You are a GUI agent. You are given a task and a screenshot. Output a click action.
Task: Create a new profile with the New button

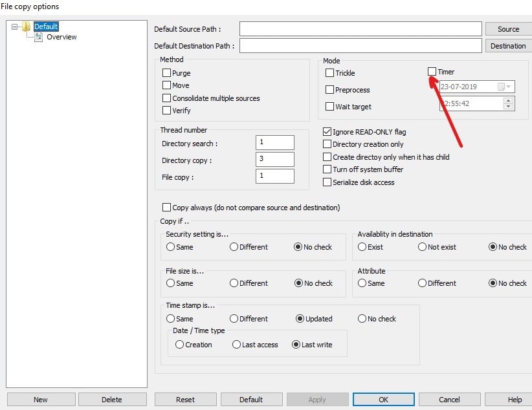[40, 399]
